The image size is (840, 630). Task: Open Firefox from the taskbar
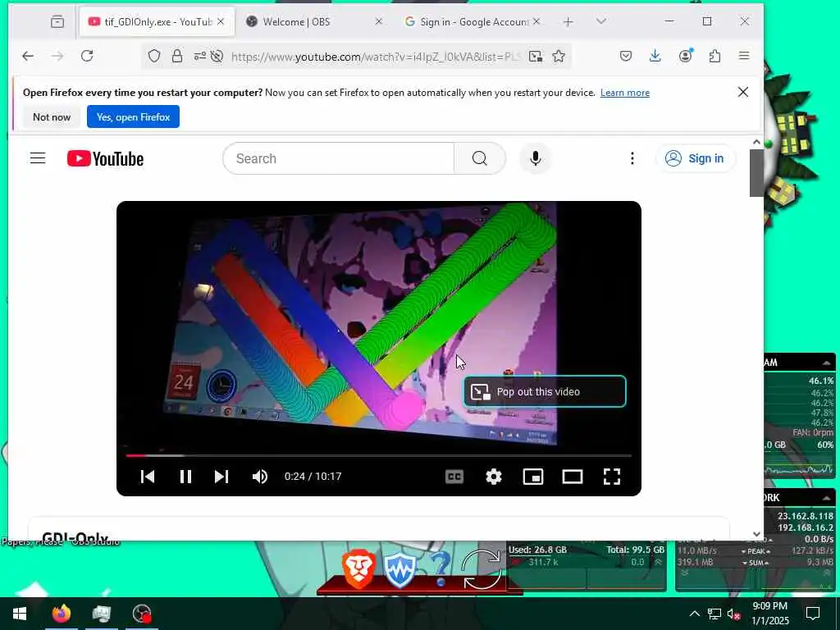point(61,614)
